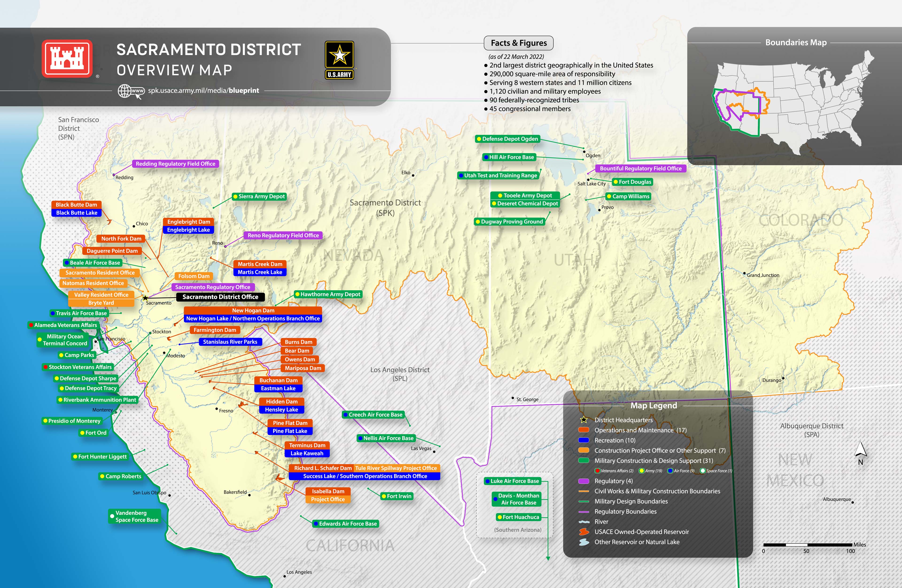This screenshot has height=588, width=902.
Task: Click the Air Force blue dot legend icon
Action: coord(670,471)
